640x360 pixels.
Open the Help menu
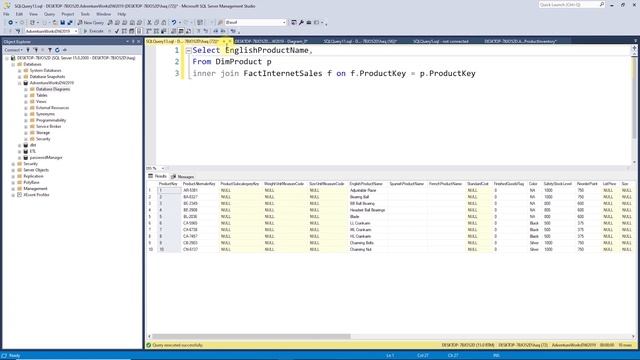(122, 14)
